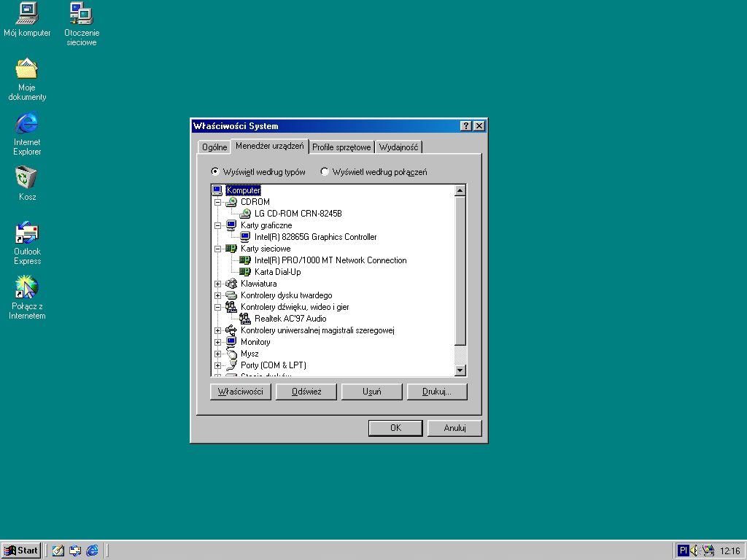The height and width of the screenshot is (560, 747).
Task: Open the Wydajność tab
Action: coord(399,147)
